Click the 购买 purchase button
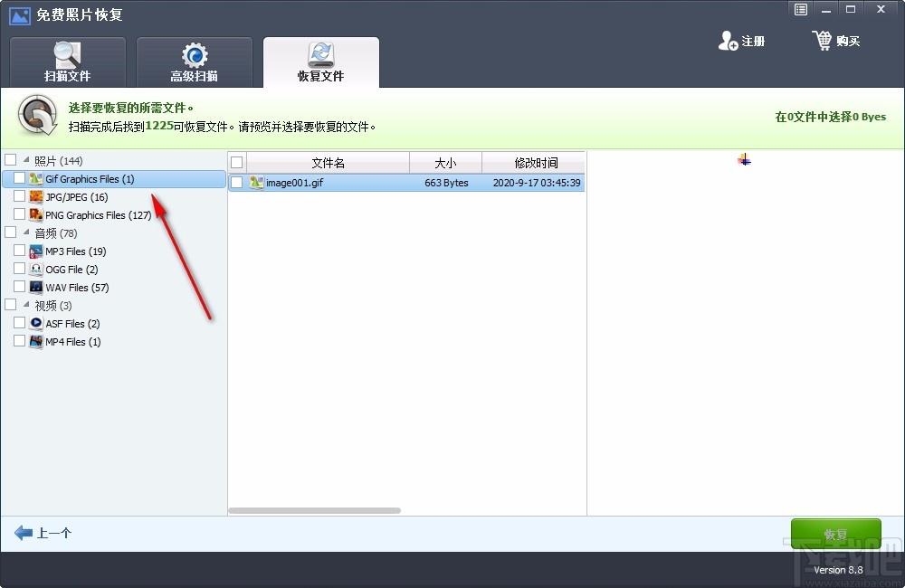 click(835, 41)
